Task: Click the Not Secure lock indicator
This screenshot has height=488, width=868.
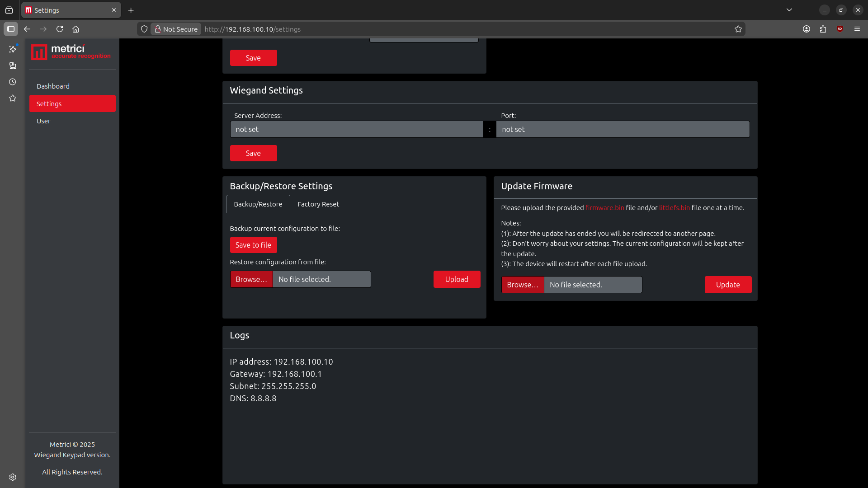Action: click(176, 29)
